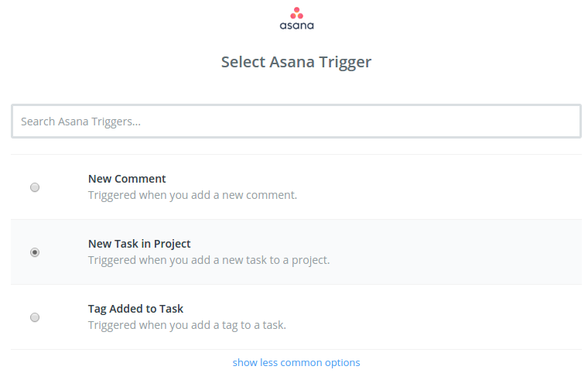Select the New Task in Project radio button
The height and width of the screenshot is (380, 588).
[35, 252]
